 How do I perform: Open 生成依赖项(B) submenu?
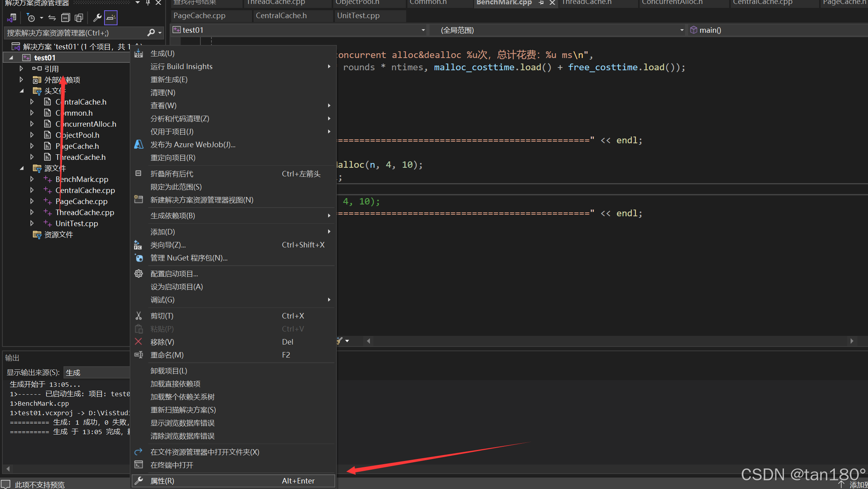(x=233, y=215)
